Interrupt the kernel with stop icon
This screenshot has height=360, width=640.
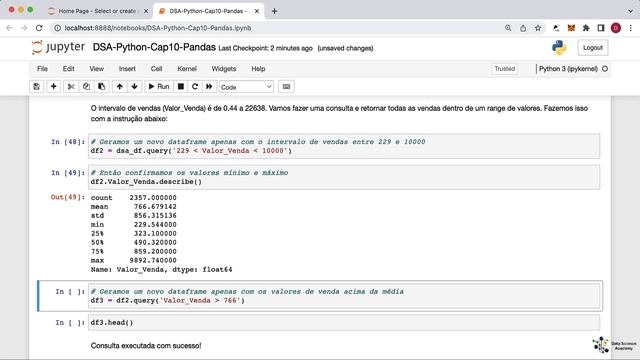coord(180,87)
